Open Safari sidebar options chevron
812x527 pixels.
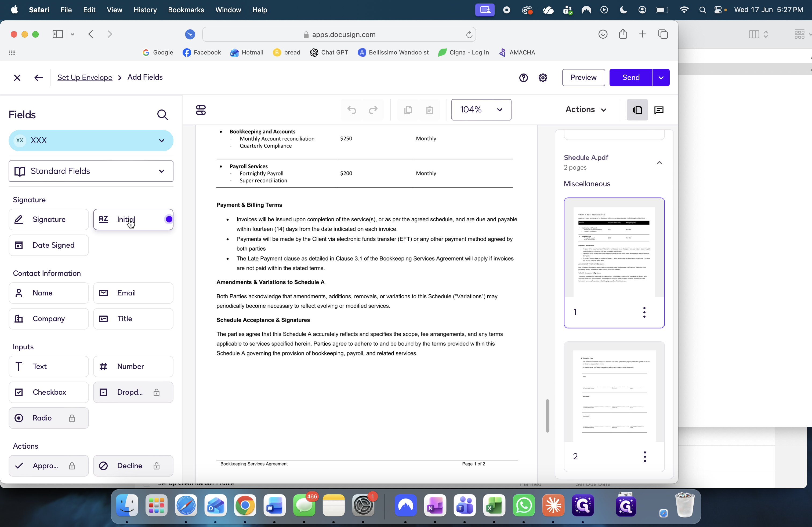72,34
